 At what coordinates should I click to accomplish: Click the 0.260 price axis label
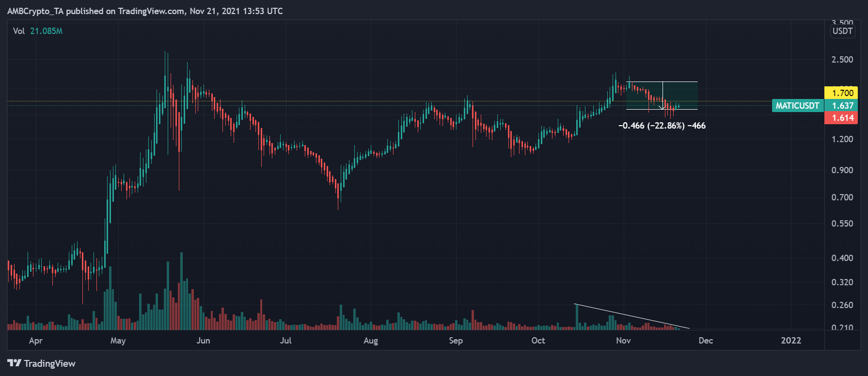842,305
